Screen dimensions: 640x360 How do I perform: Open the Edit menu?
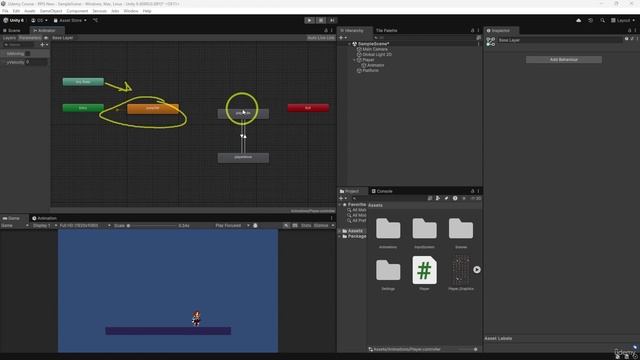click(16, 11)
